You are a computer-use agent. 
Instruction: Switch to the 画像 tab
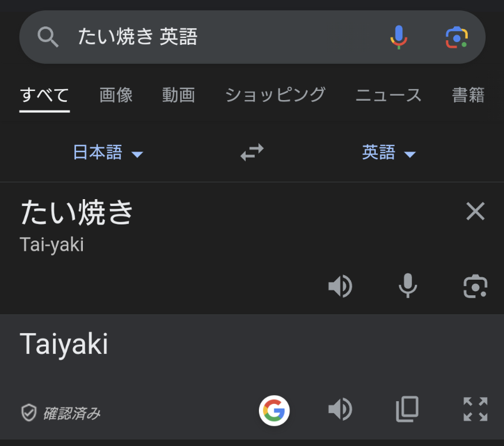coord(116,95)
